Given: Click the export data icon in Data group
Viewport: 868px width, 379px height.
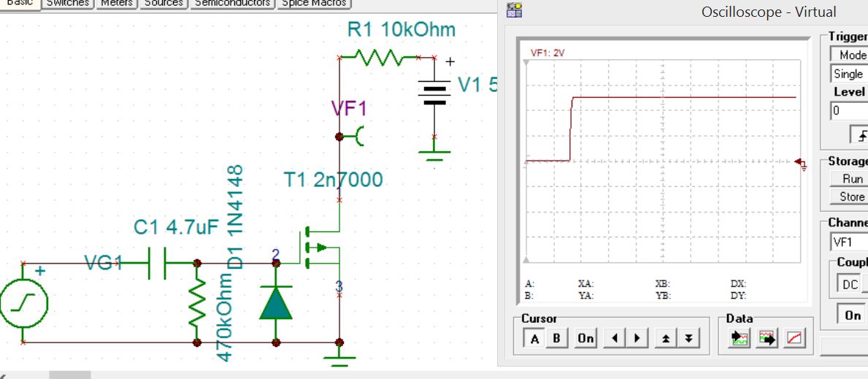Looking at the screenshot, I should point(767,338).
